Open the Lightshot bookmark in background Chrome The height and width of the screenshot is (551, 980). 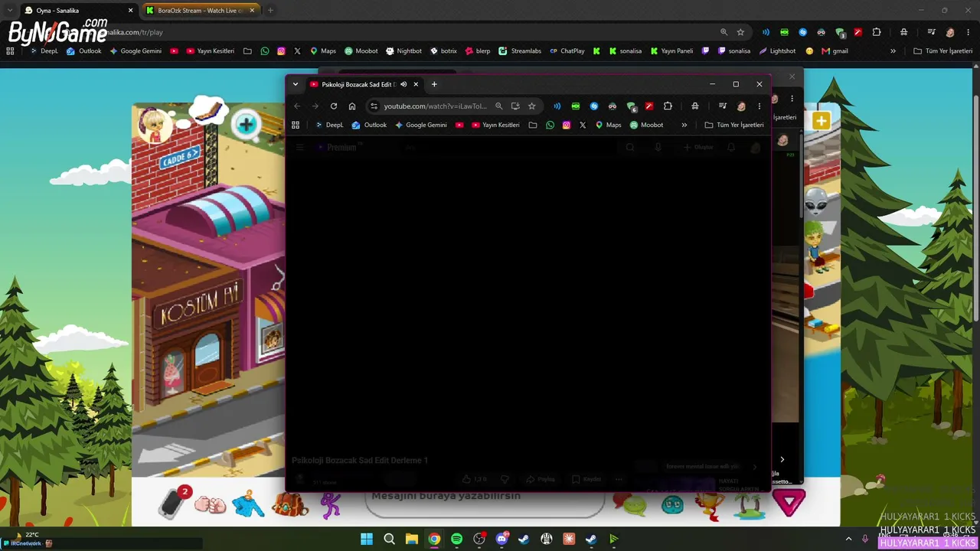777,51
